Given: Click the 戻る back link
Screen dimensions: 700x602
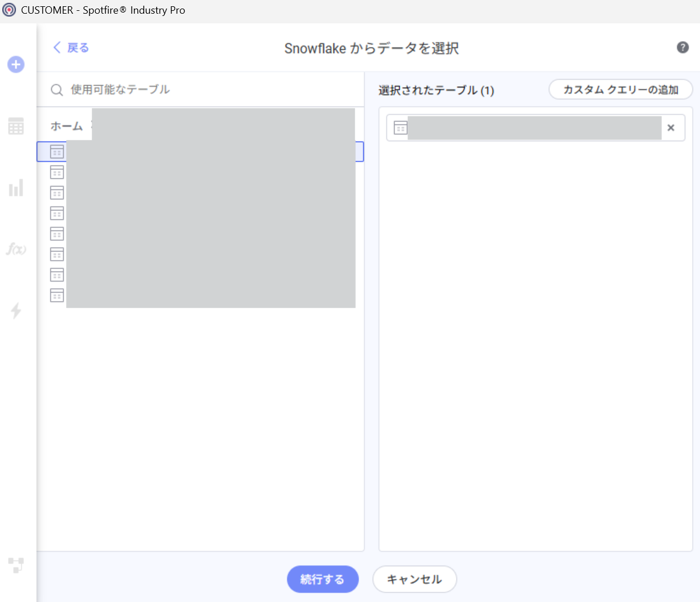Looking at the screenshot, I should pyautogui.click(x=71, y=47).
